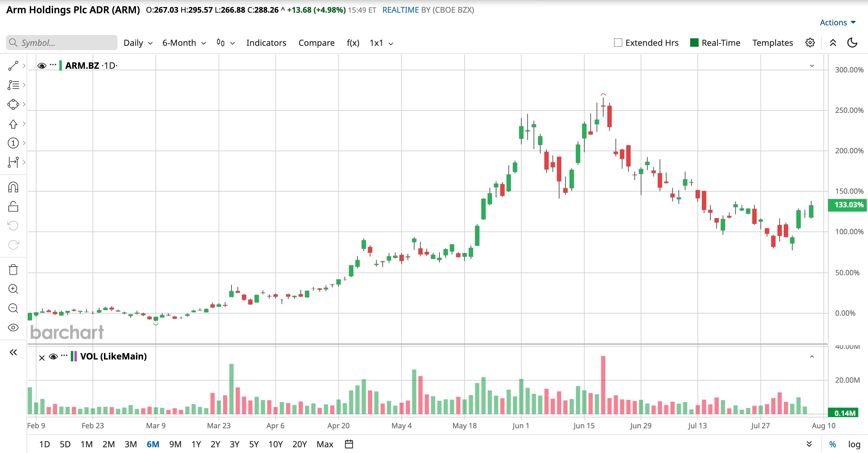868x453 pixels.
Task: Open the 6-Month period dropdown
Action: pos(184,43)
